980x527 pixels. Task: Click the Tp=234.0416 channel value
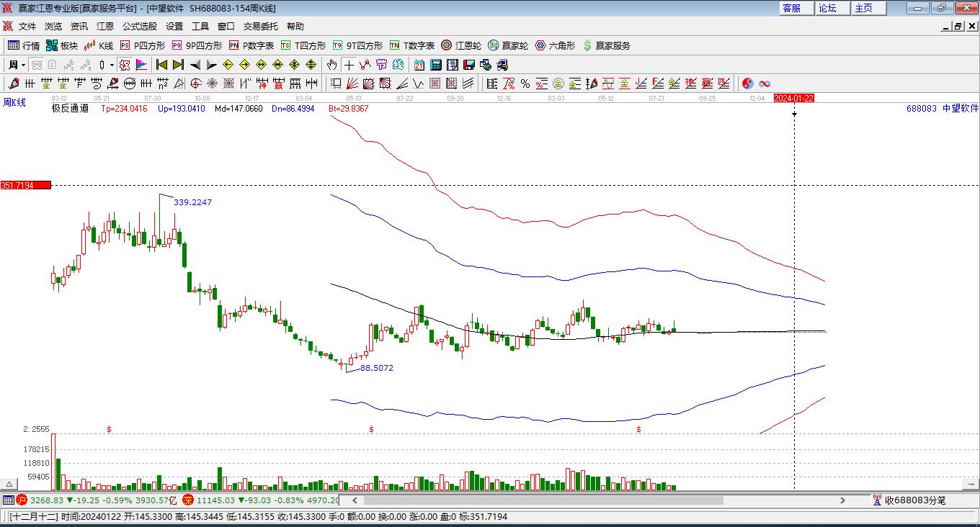tap(124, 109)
